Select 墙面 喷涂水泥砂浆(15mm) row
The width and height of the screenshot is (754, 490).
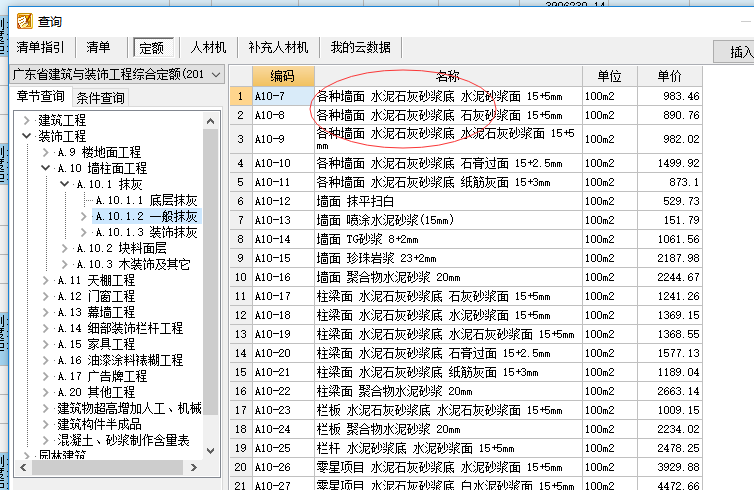click(448, 220)
